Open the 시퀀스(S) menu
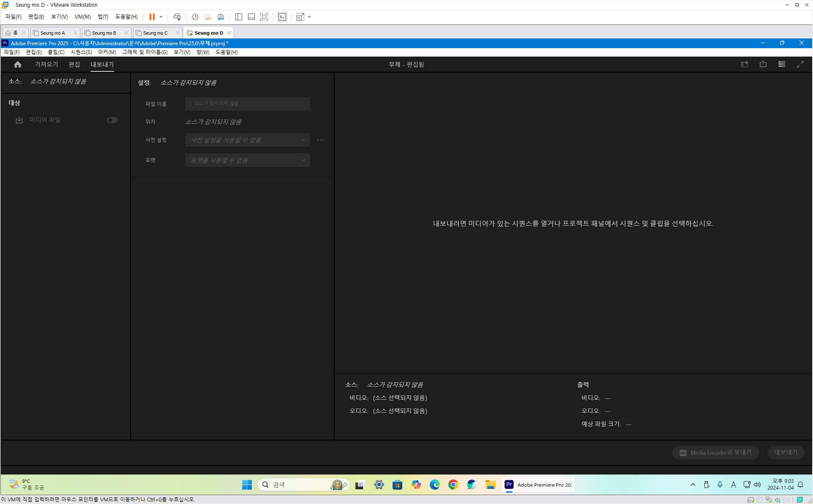 point(81,52)
